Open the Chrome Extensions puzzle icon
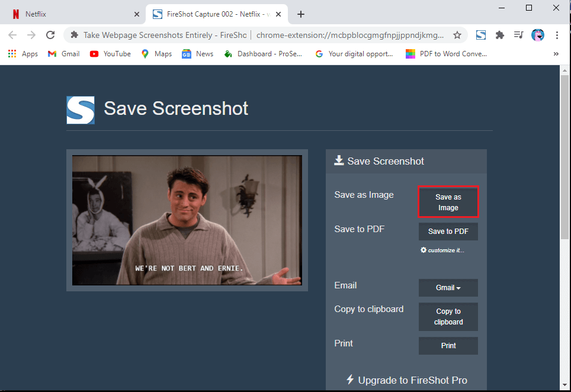571x392 pixels. pos(499,35)
